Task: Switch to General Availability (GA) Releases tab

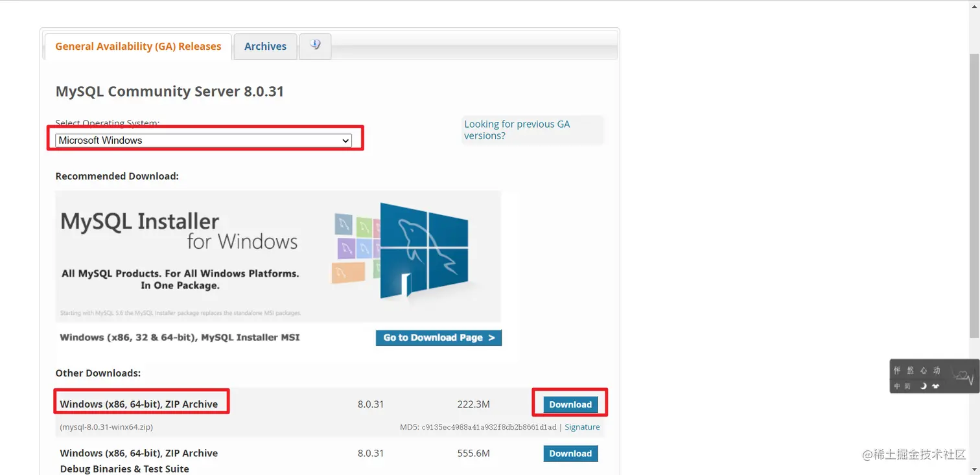Action: (138, 46)
